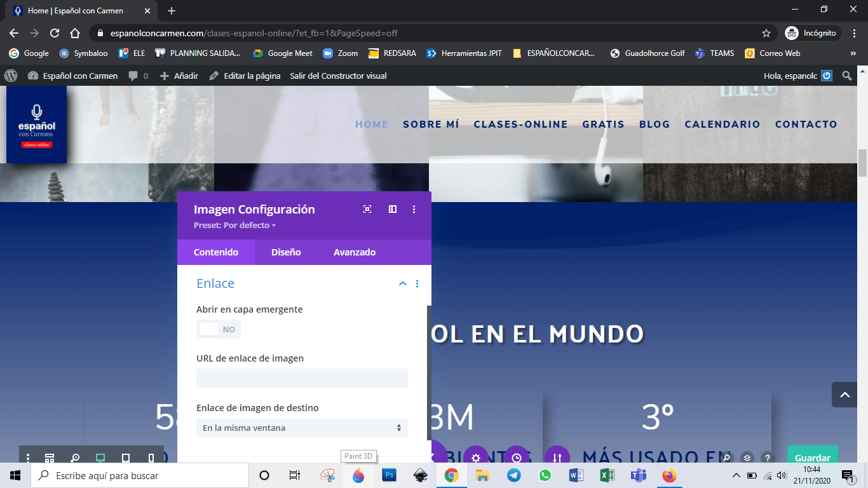868x488 pixels.
Task: Open comments bubble in the admin bar
Action: point(138,76)
